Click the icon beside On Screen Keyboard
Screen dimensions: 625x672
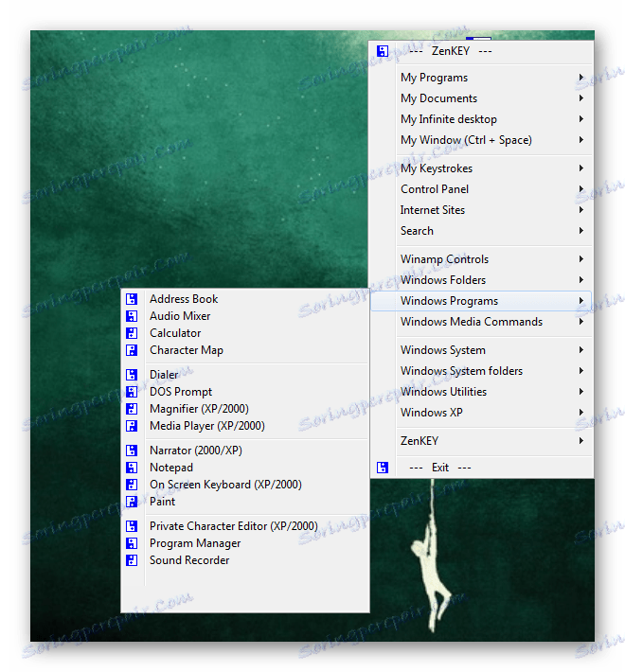pyautogui.click(x=132, y=486)
